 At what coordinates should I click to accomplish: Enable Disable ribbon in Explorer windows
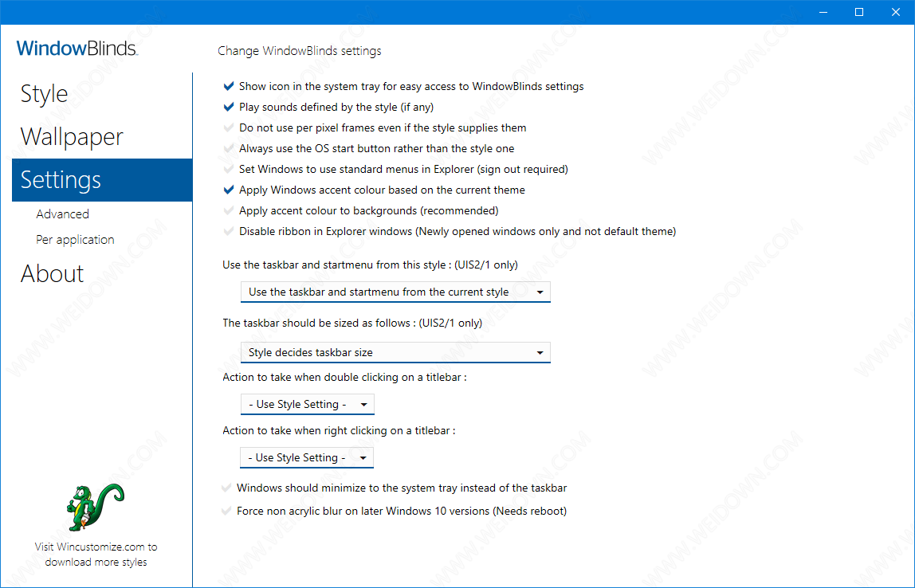point(230,231)
